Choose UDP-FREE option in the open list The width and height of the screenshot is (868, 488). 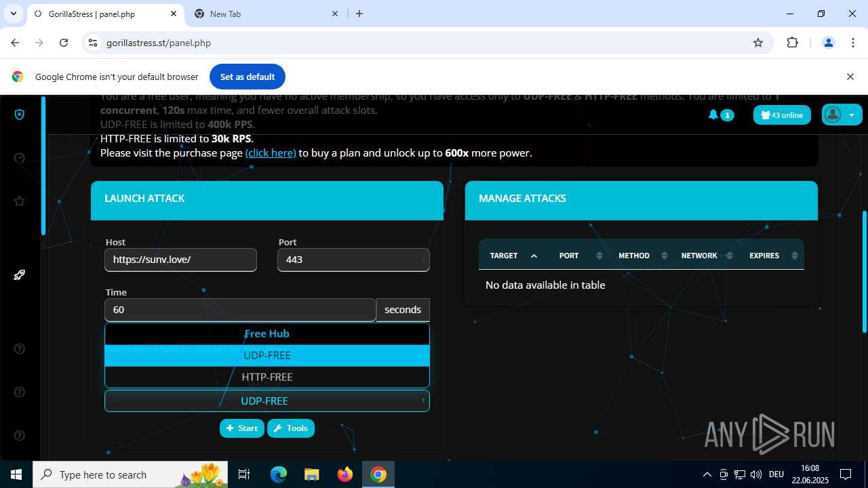267,355
